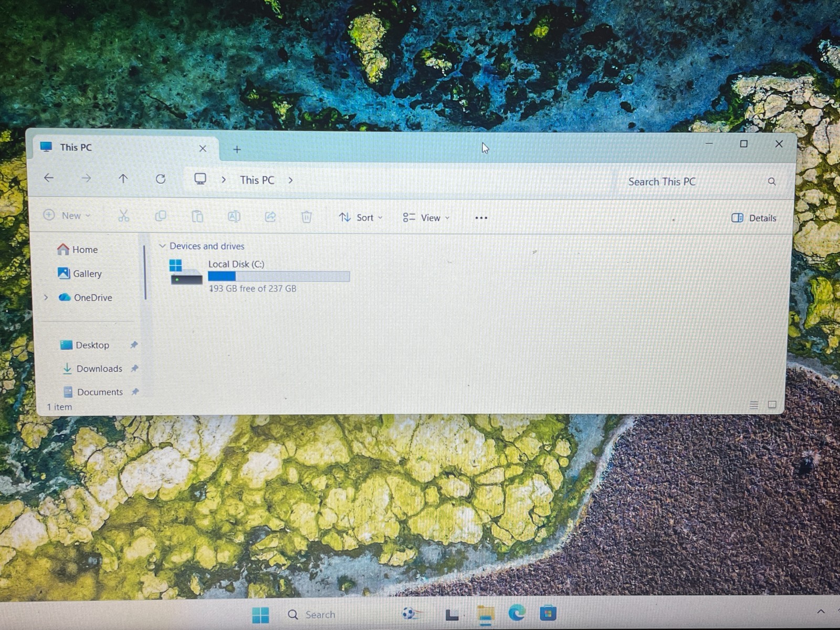Click the monitor icon in address bar

pos(200,179)
